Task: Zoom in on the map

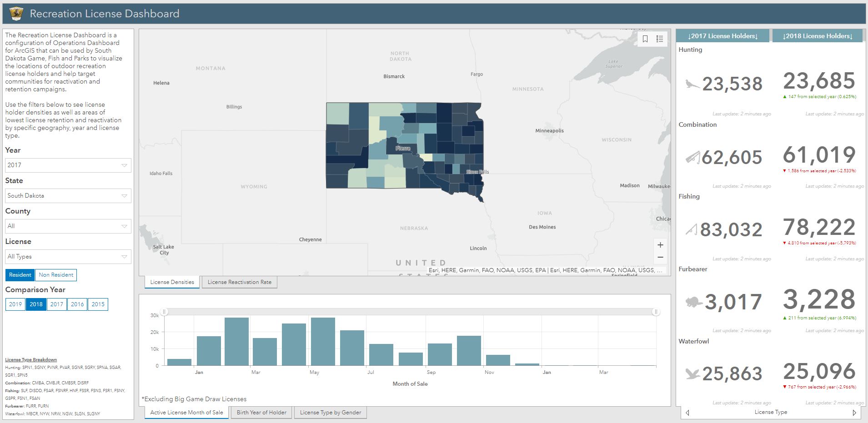Action: tap(660, 245)
